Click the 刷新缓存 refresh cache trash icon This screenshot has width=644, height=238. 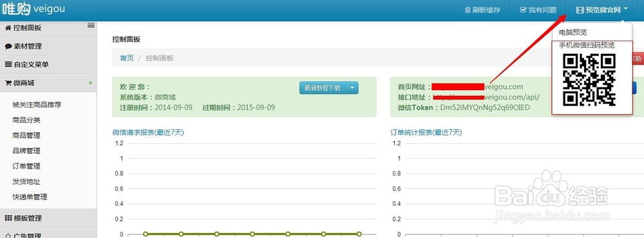[x=468, y=10]
